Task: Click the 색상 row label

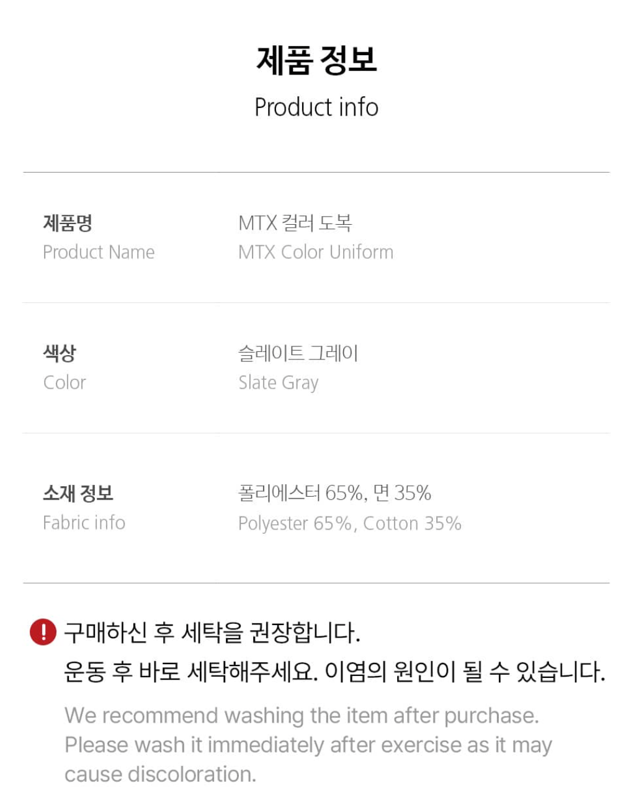Action: [x=60, y=353]
